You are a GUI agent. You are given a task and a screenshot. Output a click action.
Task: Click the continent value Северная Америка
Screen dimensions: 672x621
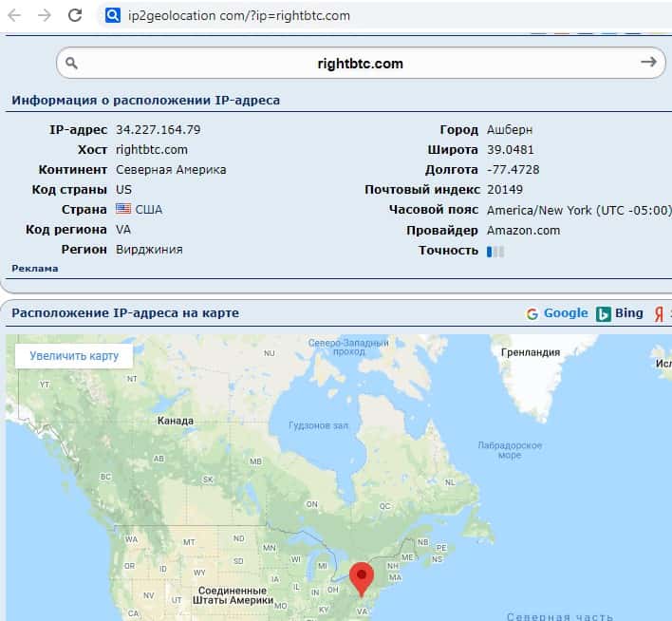[x=171, y=170]
